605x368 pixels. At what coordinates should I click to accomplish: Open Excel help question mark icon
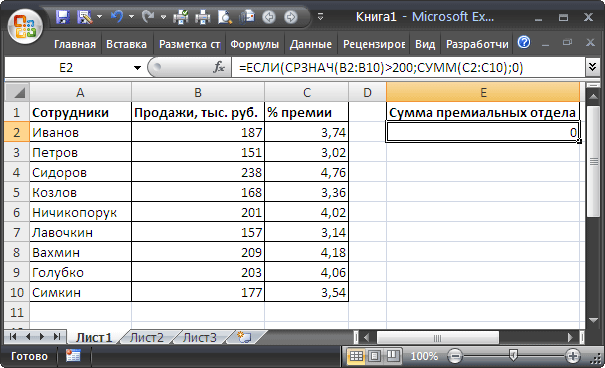click(524, 42)
